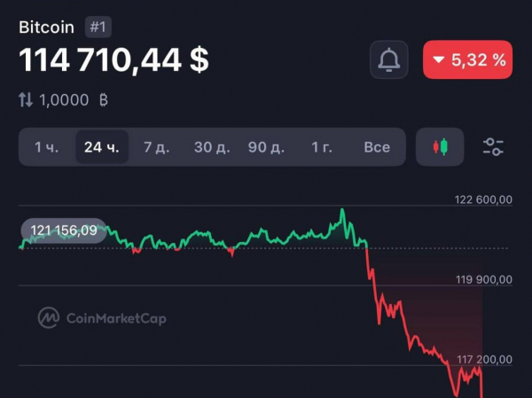
Task: Click the 119 900,00 axis label
Action: tap(483, 280)
